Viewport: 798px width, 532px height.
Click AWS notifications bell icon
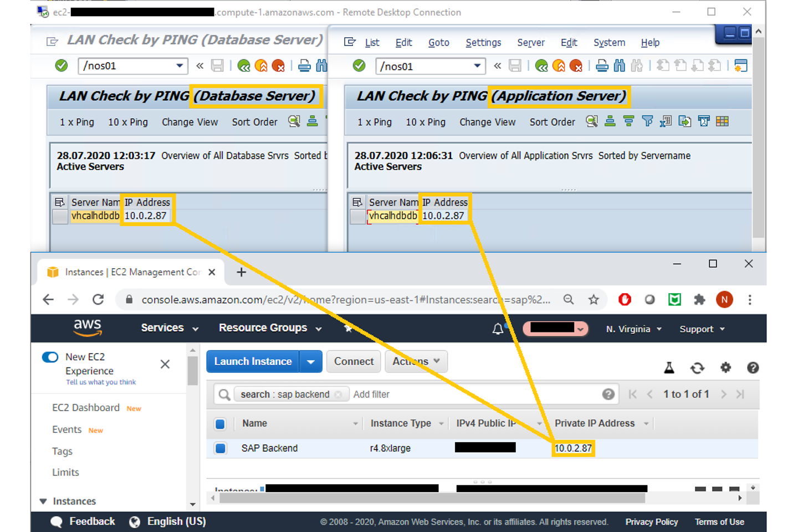pos(498,329)
